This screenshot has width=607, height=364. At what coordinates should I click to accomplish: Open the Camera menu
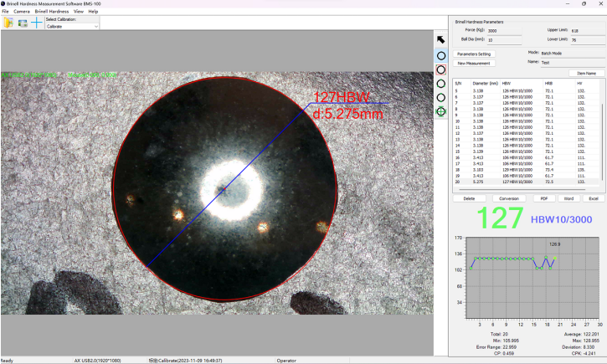[22, 12]
